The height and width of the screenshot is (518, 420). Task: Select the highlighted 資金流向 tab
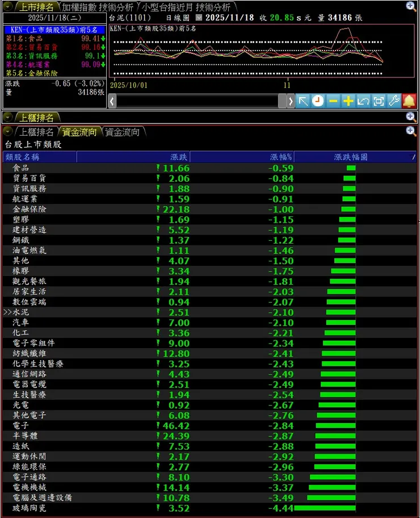tap(79, 132)
